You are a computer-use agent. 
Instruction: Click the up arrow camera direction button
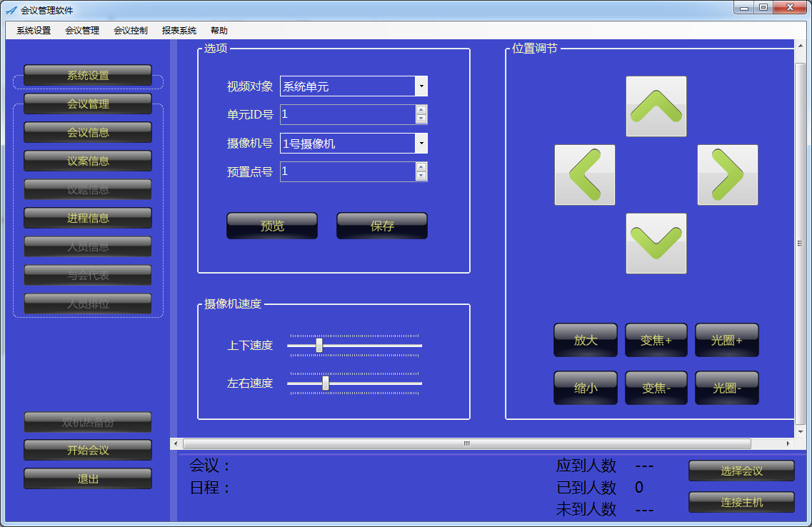pos(656,106)
